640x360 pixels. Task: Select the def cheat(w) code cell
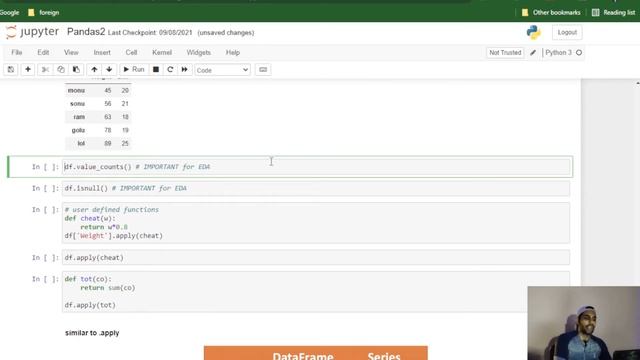(316, 223)
